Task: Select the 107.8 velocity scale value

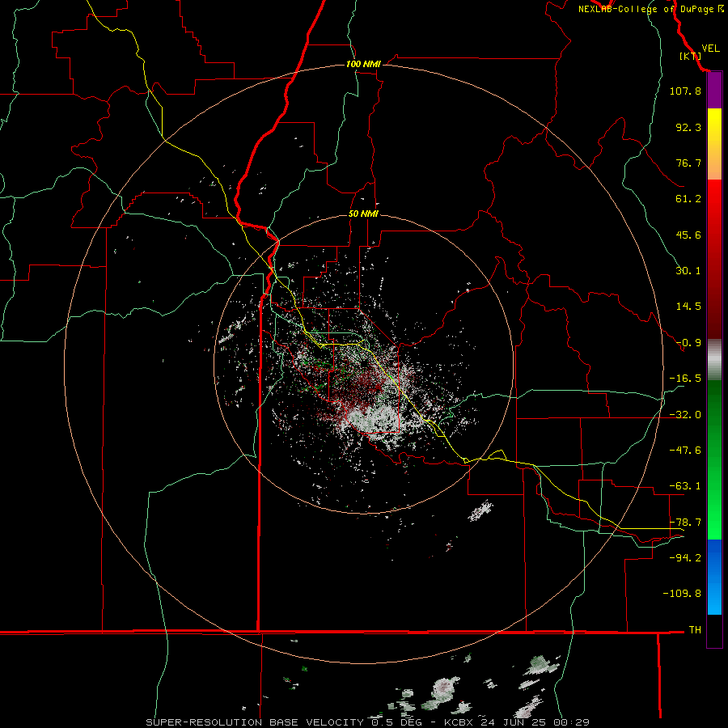Action: (685, 91)
